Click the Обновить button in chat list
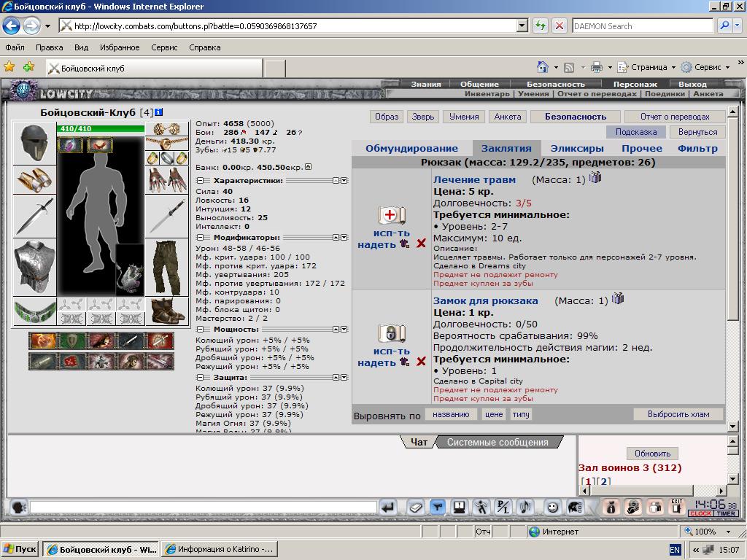 (652, 454)
